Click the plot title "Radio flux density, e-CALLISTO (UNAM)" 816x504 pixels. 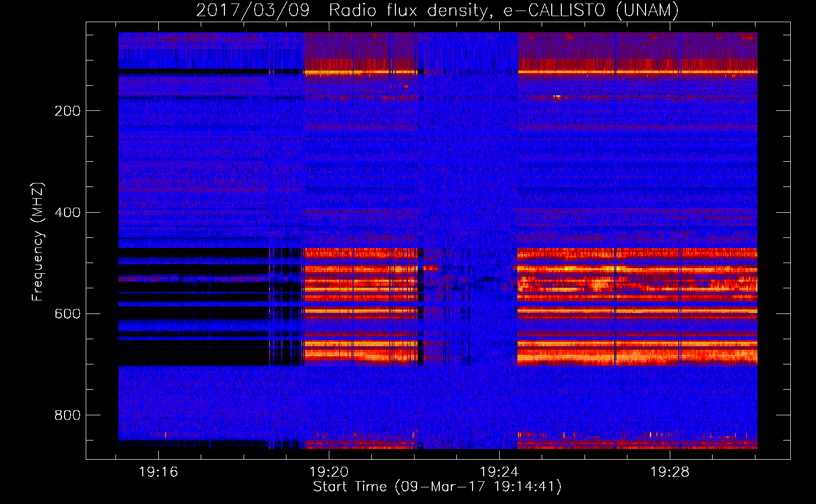point(504,11)
